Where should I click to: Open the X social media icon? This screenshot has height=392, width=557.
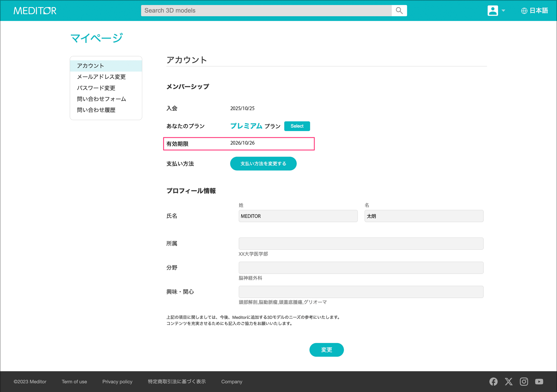(509, 382)
